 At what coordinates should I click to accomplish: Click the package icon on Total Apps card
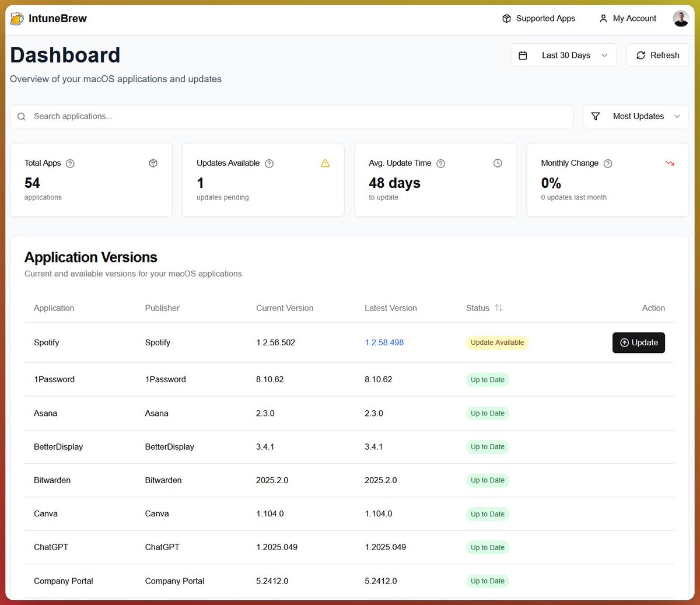153,163
